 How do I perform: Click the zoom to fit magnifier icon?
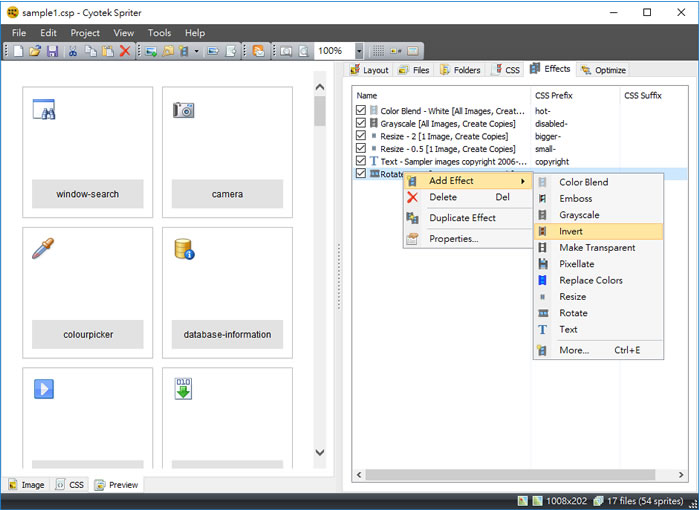304,51
